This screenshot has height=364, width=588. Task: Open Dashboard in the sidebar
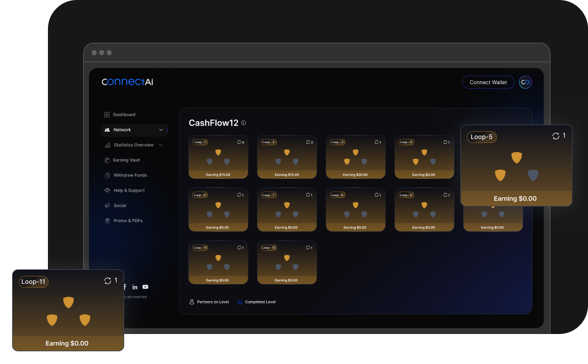[124, 115]
